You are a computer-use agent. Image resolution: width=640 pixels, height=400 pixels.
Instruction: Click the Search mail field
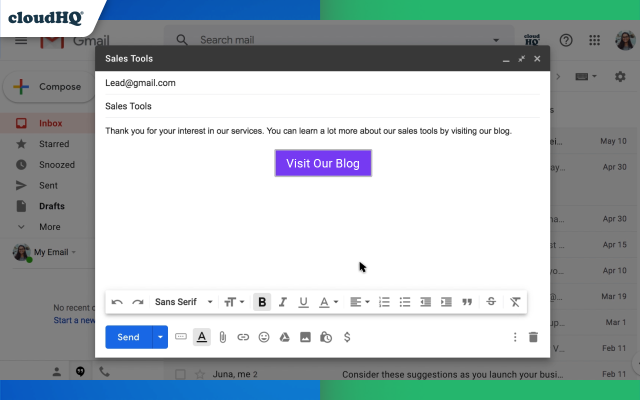pos(339,40)
